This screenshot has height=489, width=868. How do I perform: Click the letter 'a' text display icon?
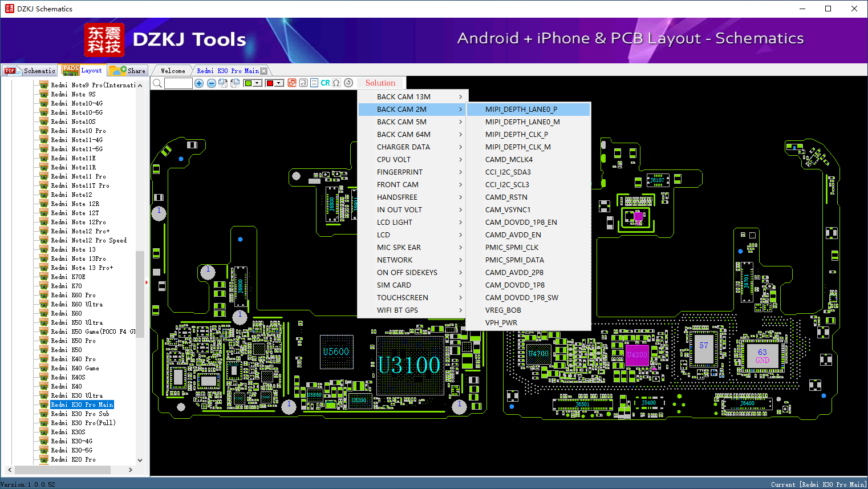(303, 83)
